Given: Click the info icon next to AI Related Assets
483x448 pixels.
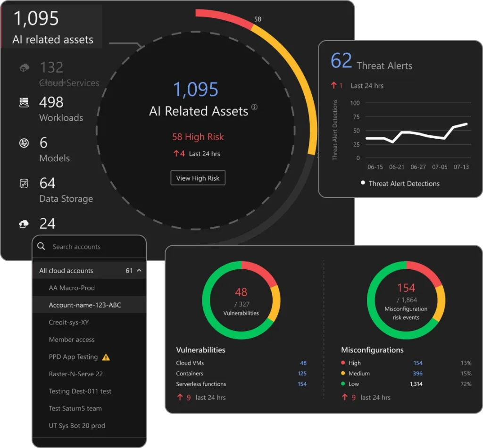Looking at the screenshot, I should click(254, 107).
